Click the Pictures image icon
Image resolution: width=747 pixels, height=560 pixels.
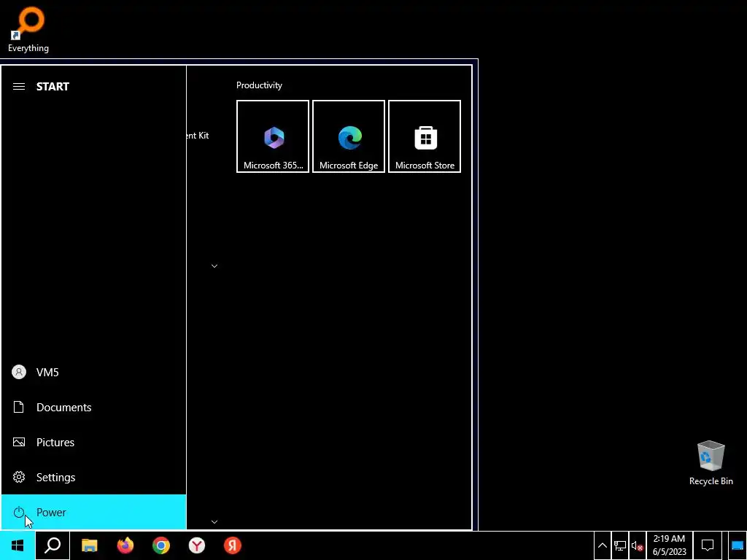tap(18, 443)
